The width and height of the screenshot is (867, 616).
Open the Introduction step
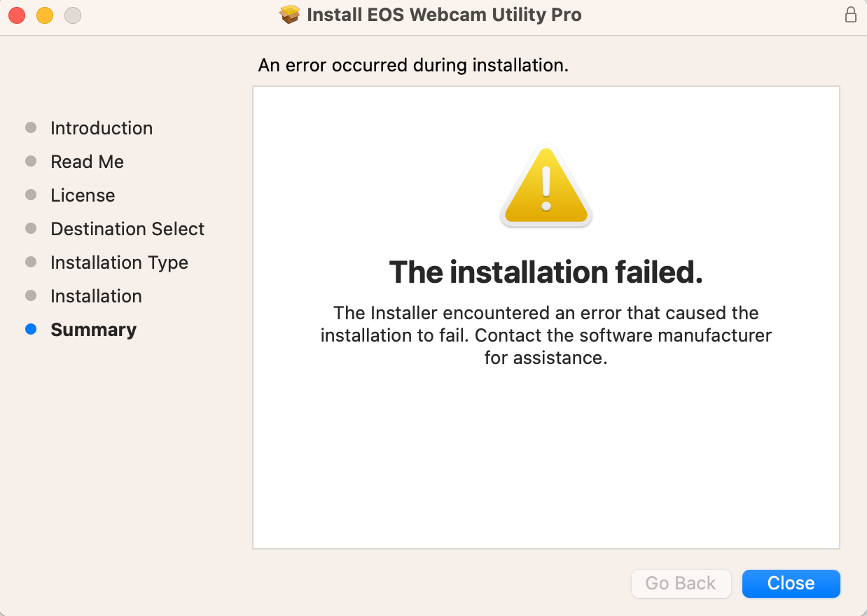[102, 127]
